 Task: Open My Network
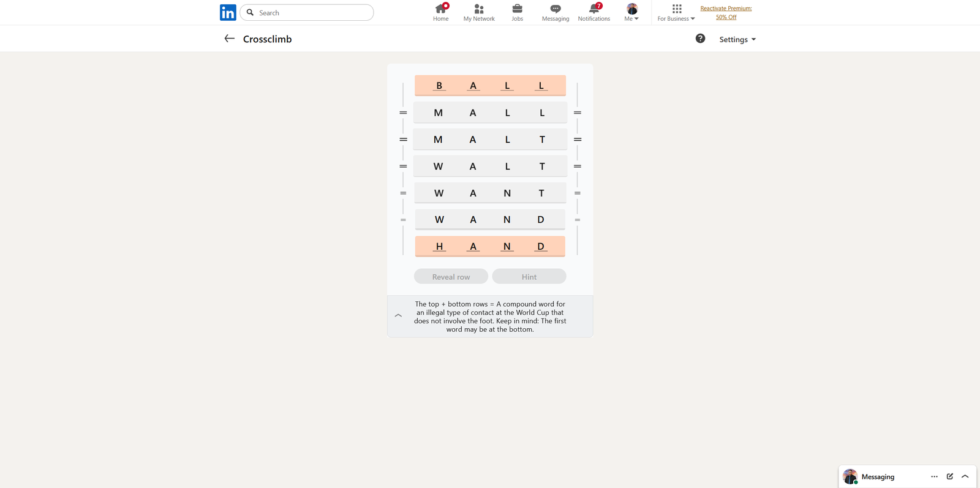pos(479,12)
